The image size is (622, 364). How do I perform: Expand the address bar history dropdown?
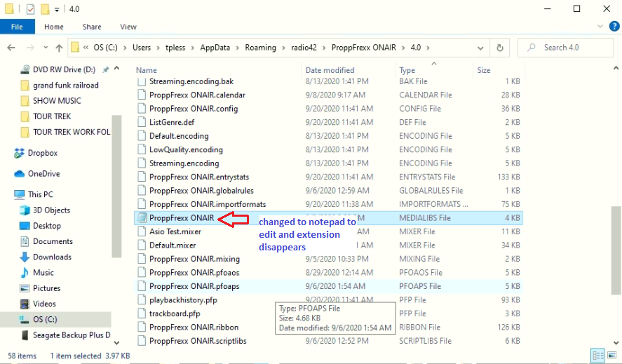(x=480, y=48)
